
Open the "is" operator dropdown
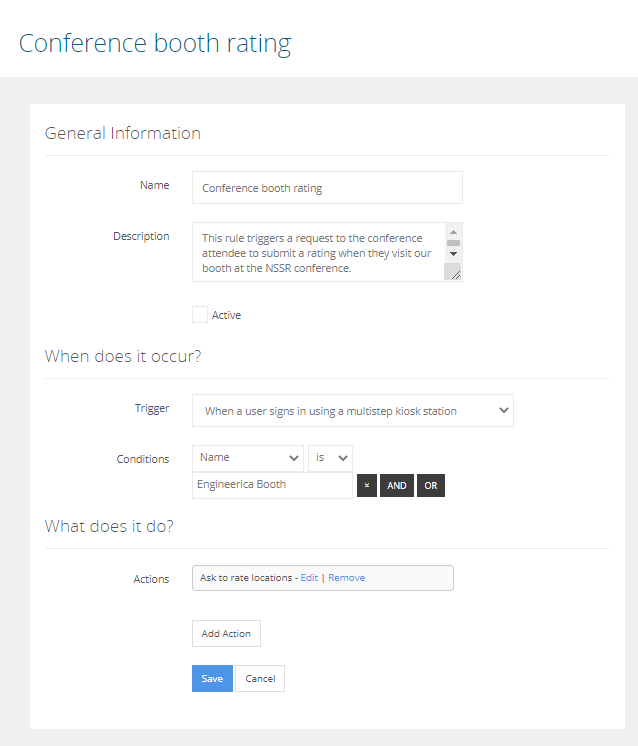tap(330, 458)
